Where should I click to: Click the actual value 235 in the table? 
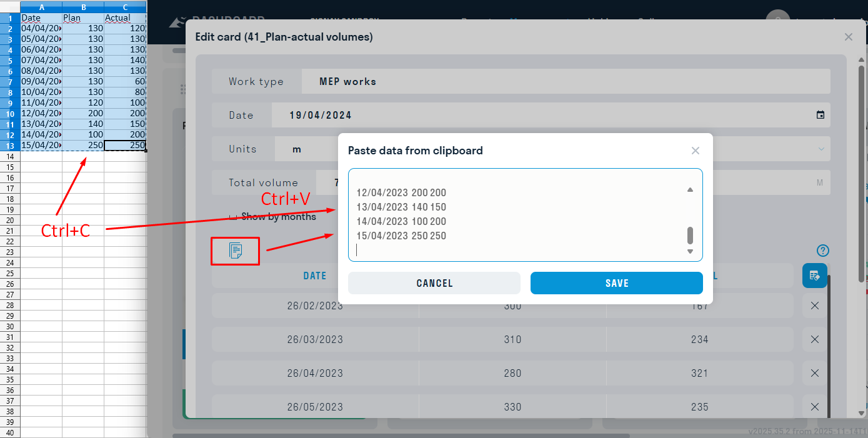tap(700, 407)
